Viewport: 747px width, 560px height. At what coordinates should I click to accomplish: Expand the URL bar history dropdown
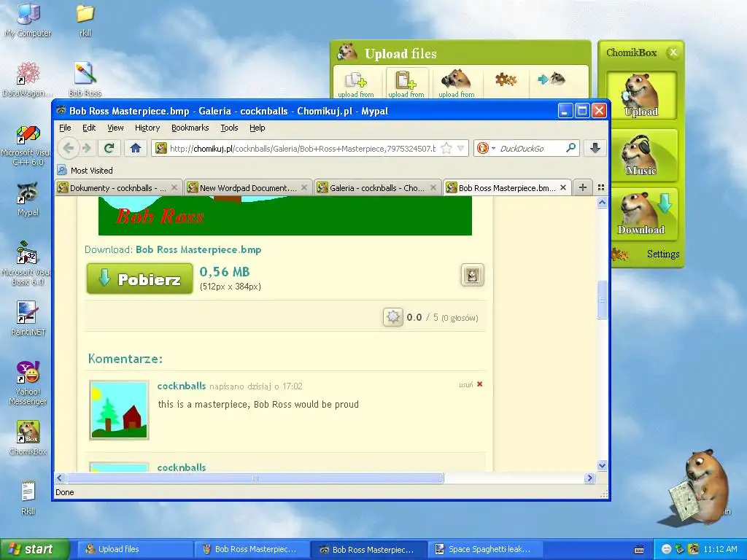[x=461, y=148]
